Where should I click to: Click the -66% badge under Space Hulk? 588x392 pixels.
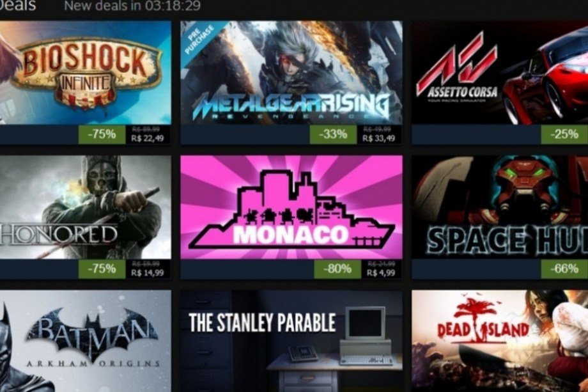click(564, 269)
